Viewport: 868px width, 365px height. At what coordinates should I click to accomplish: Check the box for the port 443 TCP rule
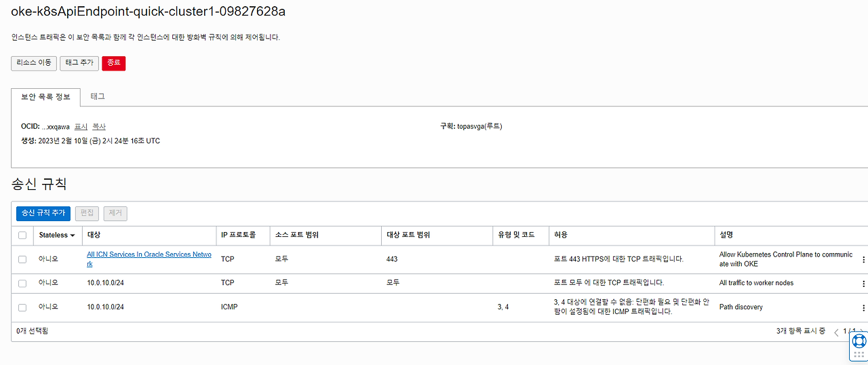[x=22, y=259]
